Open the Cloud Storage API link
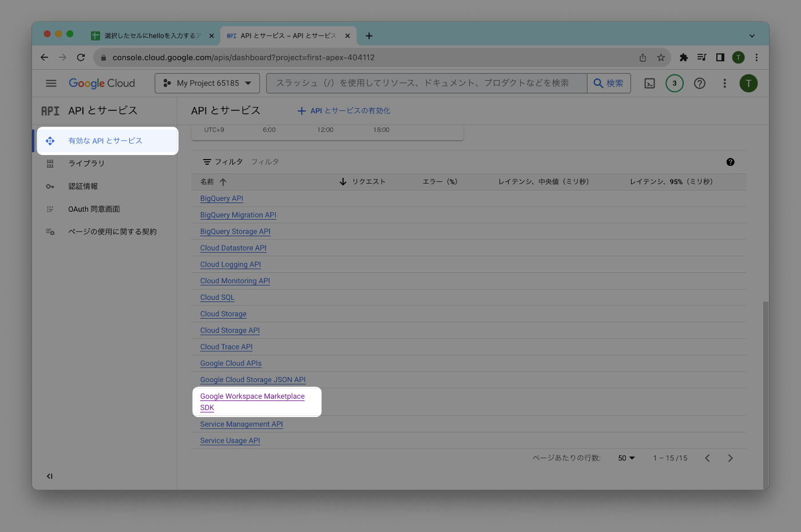Image resolution: width=801 pixels, height=532 pixels. coord(230,331)
